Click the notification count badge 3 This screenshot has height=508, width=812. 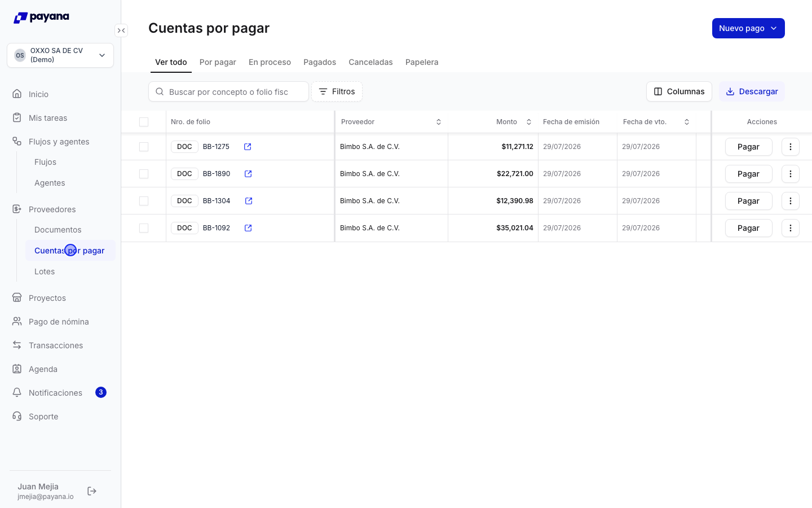pos(101,392)
